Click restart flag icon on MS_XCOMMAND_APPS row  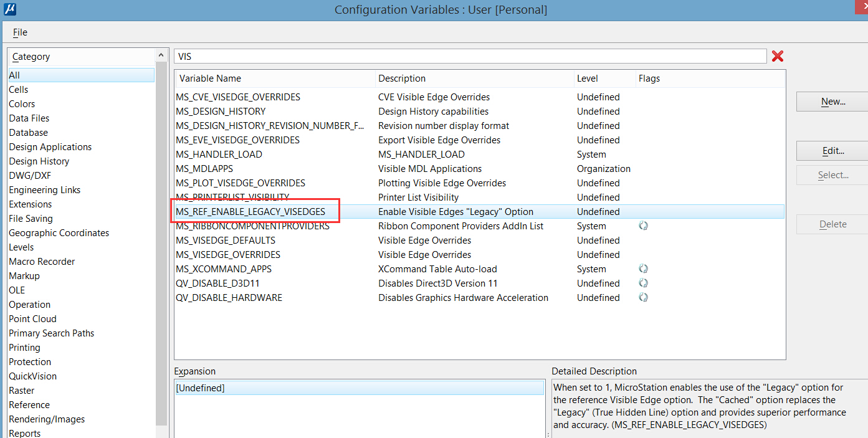pyautogui.click(x=644, y=269)
